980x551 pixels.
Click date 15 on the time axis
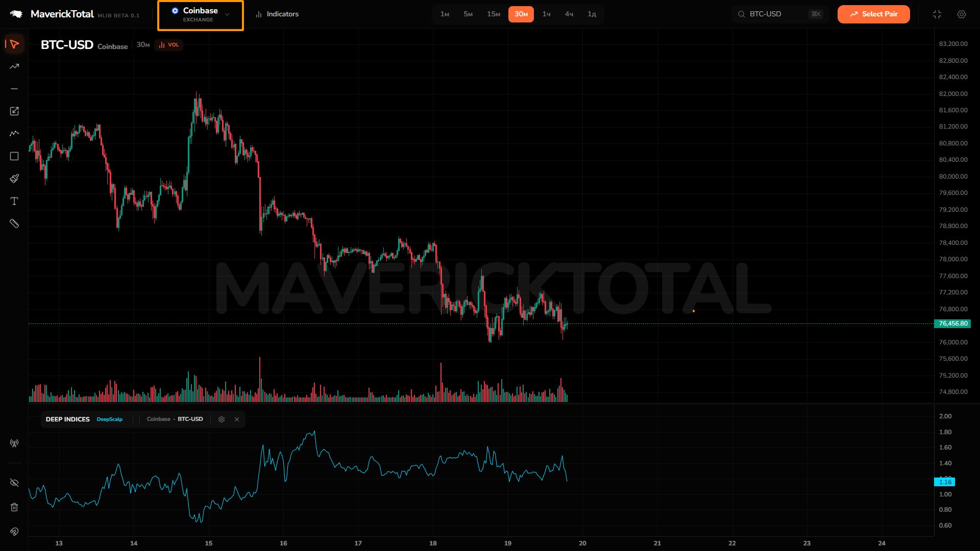(x=209, y=543)
